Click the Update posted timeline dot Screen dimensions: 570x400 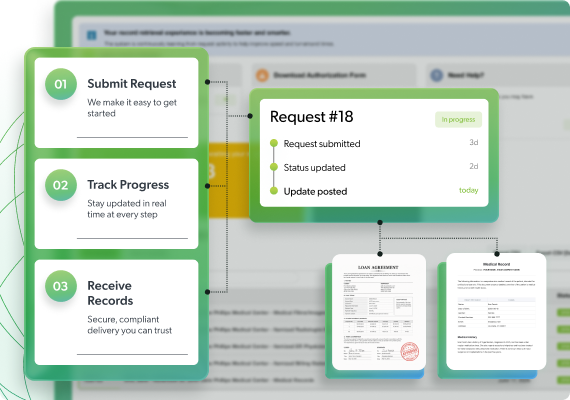click(274, 191)
